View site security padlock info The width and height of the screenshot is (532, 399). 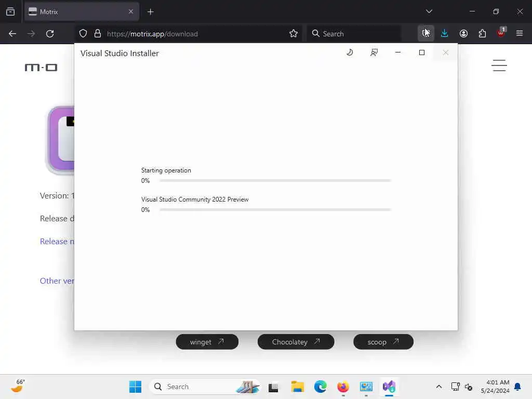pos(98,34)
